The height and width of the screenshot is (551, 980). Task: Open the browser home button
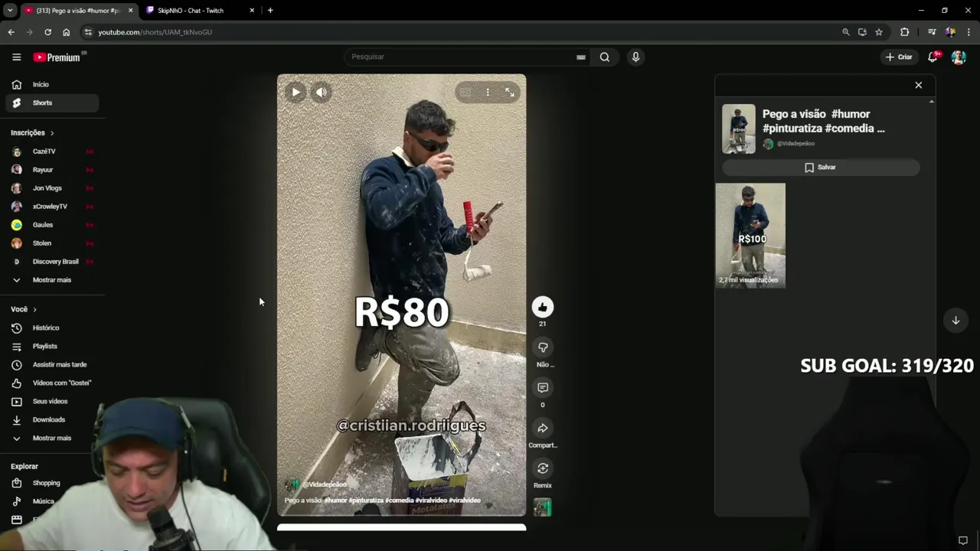[66, 32]
